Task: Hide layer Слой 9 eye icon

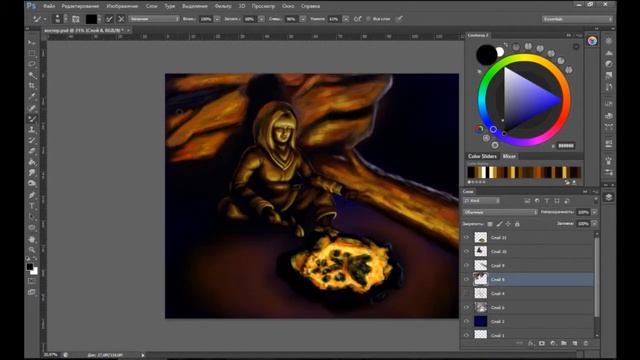Action: pyautogui.click(x=467, y=265)
